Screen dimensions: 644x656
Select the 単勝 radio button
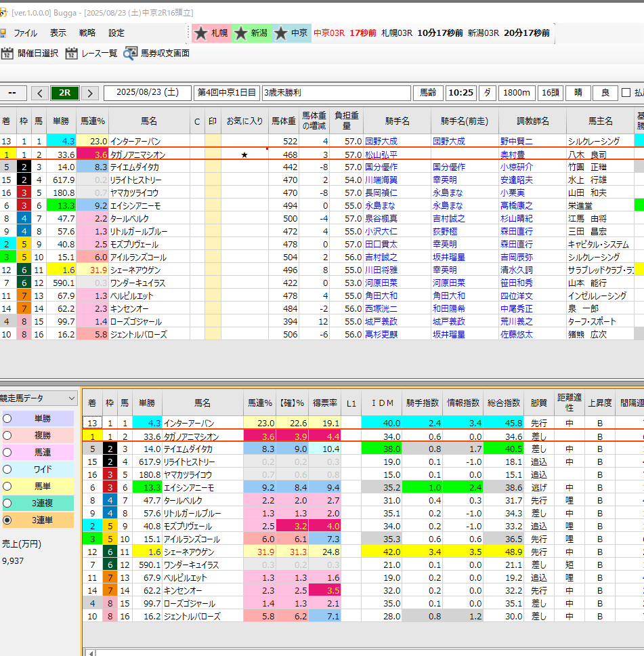pos(7,418)
